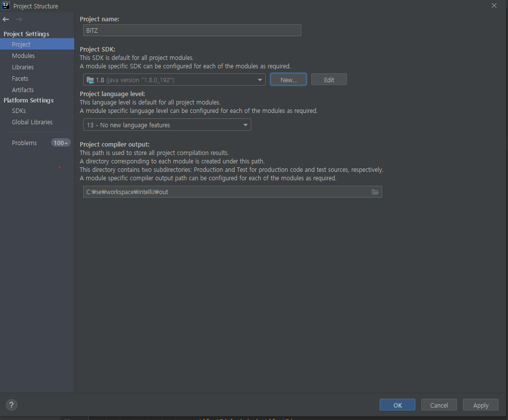Click the Platform Settings heading
Image resolution: width=508 pixels, height=420 pixels.
click(29, 100)
